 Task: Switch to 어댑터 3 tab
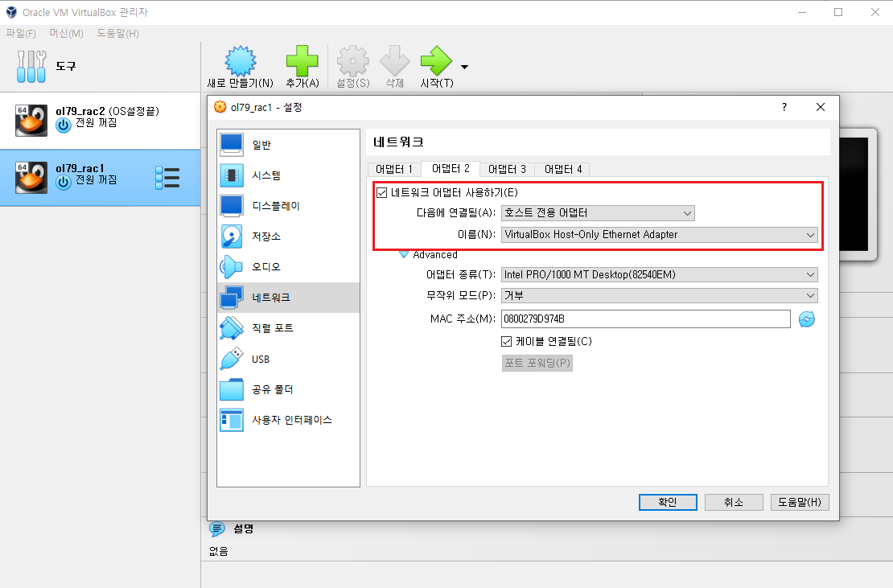pos(508,169)
